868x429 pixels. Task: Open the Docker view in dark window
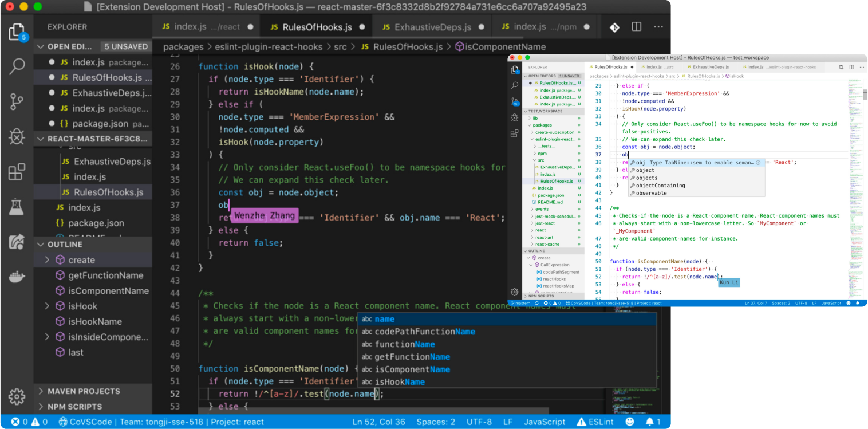click(17, 277)
